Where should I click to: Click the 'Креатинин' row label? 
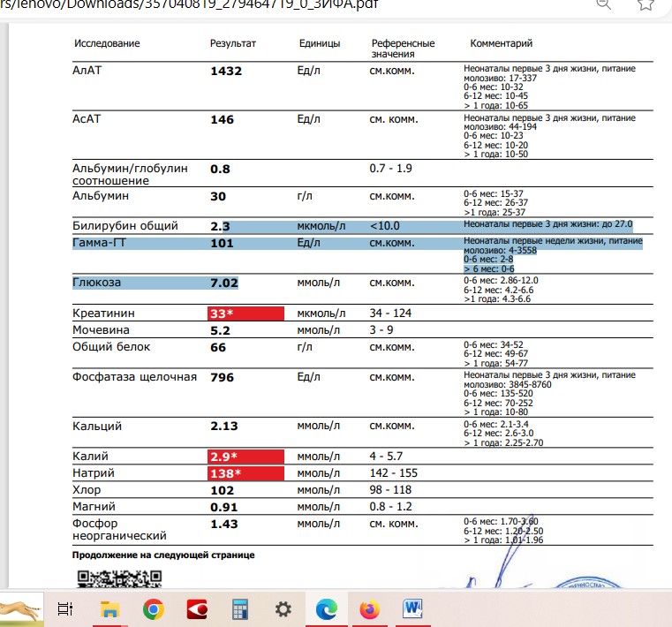(103, 313)
